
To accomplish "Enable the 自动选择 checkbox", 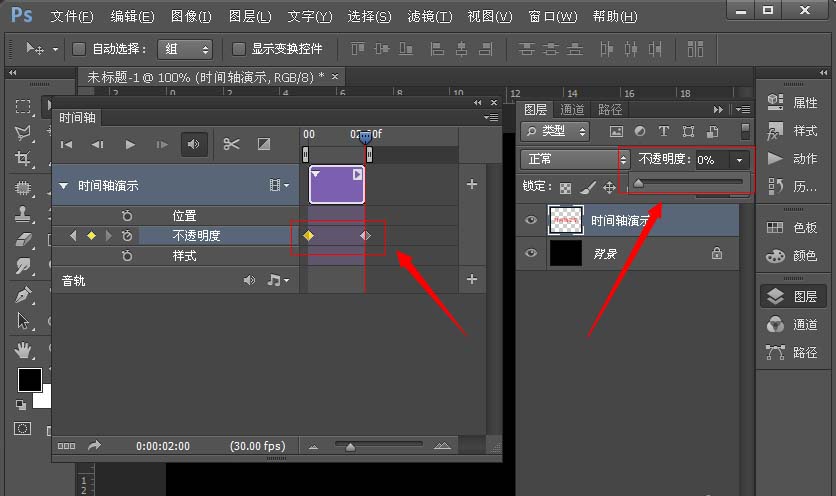I will pyautogui.click(x=79, y=49).
